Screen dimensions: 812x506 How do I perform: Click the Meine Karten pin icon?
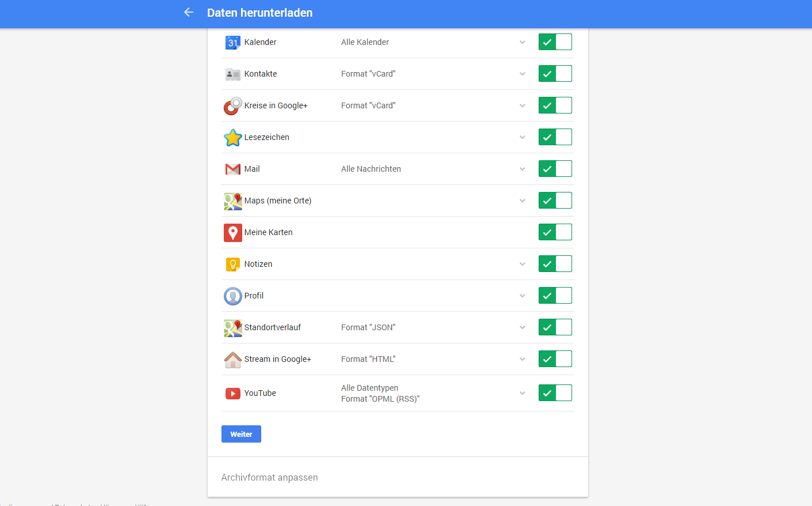(x=232, y=232)
